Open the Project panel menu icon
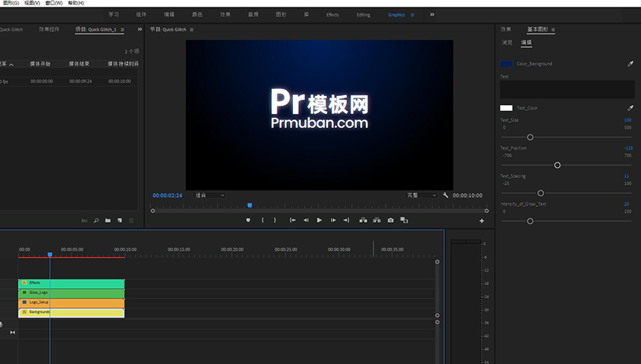The height and width of the screenshot is (364, 641). click(x=122, y=30)
